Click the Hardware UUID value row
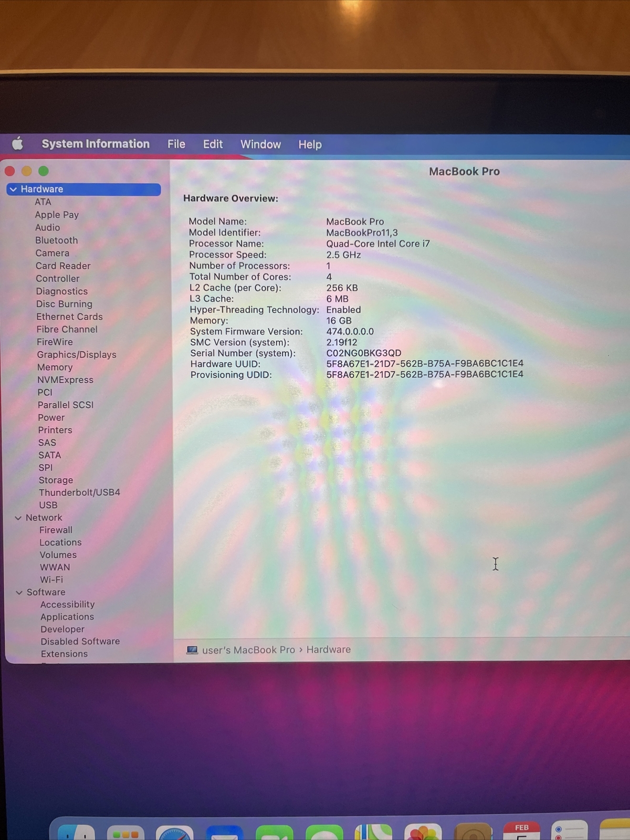The height and width of the screenshot is (840, 630). pyautogui.click(x=425, y=364)
